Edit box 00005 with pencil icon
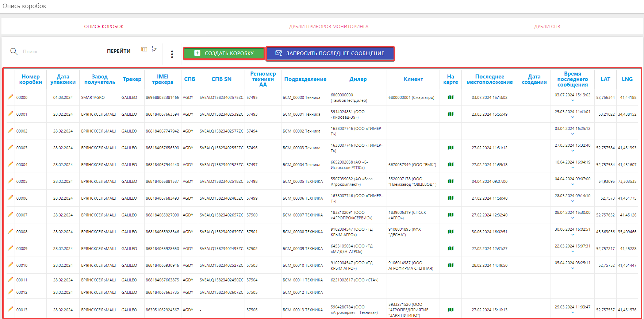Image resolution: width=644 pixels, height=319 pixels. pos(10,181)
